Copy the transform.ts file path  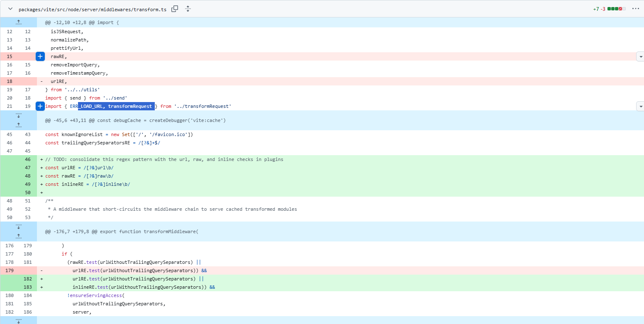[175, 9]
